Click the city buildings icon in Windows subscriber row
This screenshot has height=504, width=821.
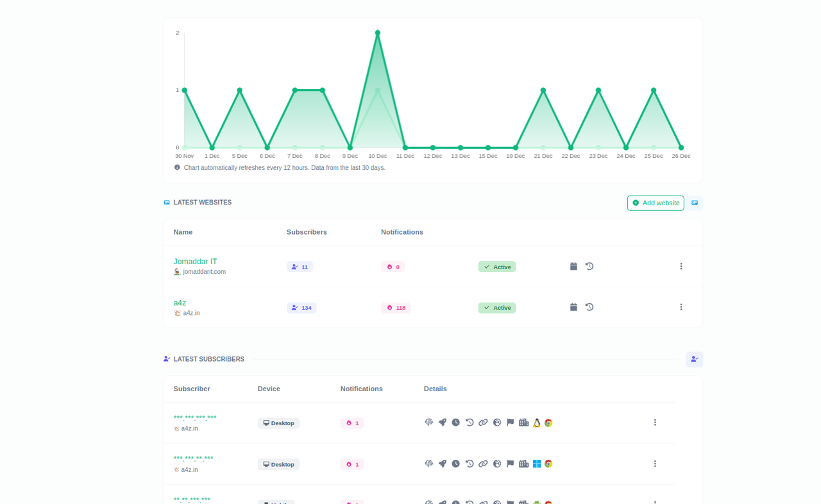[x=524, y=464]
